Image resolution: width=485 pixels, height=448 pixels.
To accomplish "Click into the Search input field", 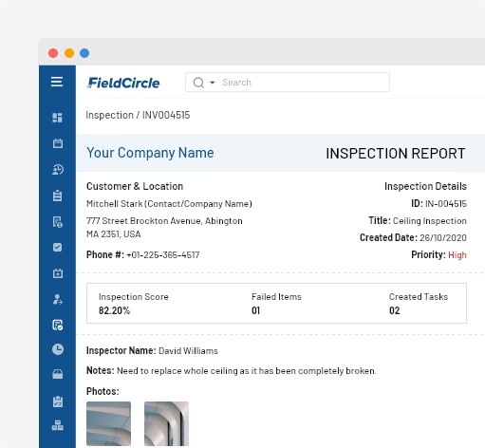I will tap(288, 83).
